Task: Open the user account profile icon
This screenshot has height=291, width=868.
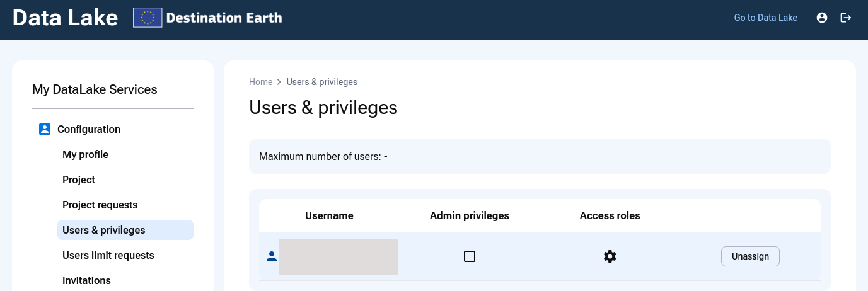Action: pyautogui.click(x=822, y=18)
